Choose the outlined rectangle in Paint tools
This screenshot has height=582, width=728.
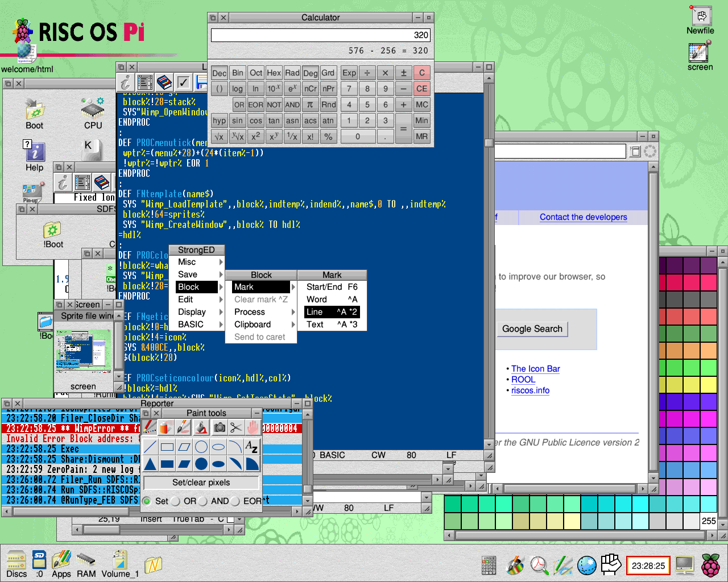pos(167,447)
